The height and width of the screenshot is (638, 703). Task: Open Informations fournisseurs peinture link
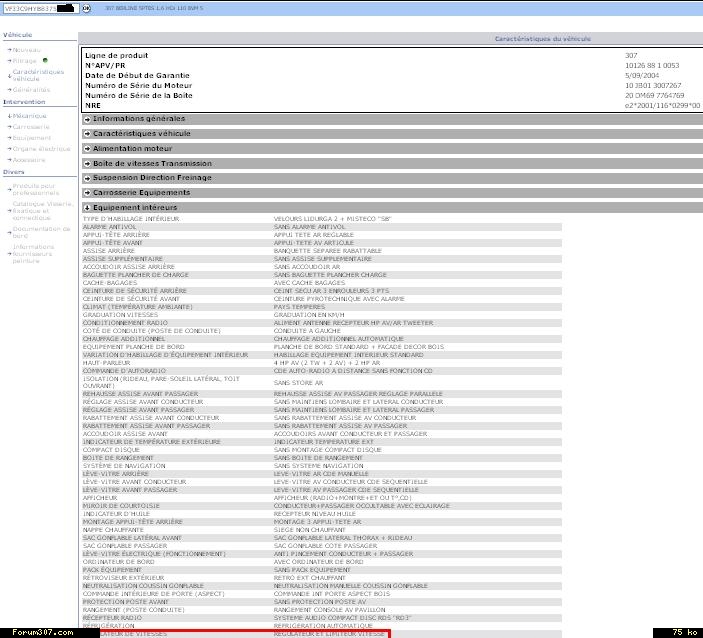point(33,254)
